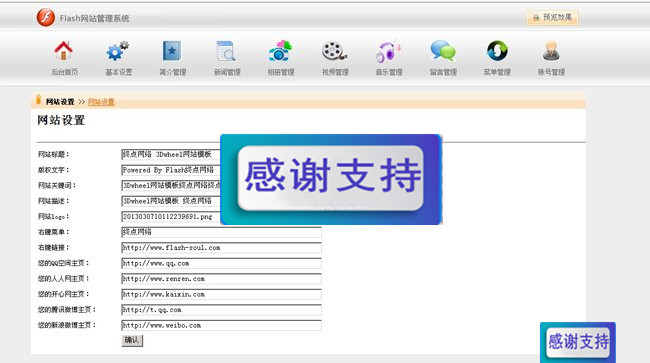Image resolution: width=650 pixels, height=363 pixels.
Task: Click the 您的人人网主页： label
Action: point(63,279)
